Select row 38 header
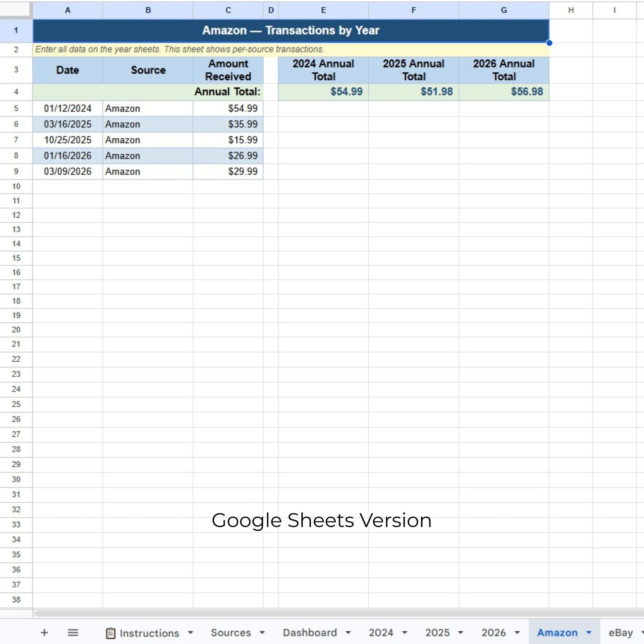The image size is (644, 644). 16,600
